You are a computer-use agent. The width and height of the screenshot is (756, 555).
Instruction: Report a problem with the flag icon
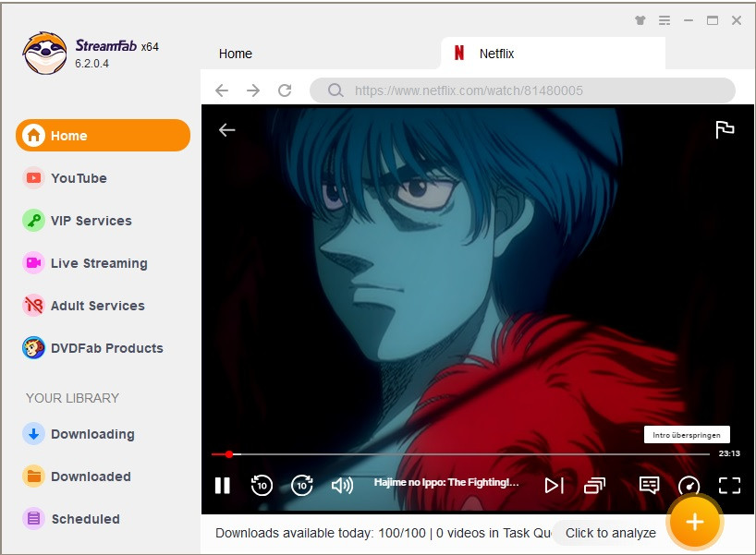tap(725, 129)
